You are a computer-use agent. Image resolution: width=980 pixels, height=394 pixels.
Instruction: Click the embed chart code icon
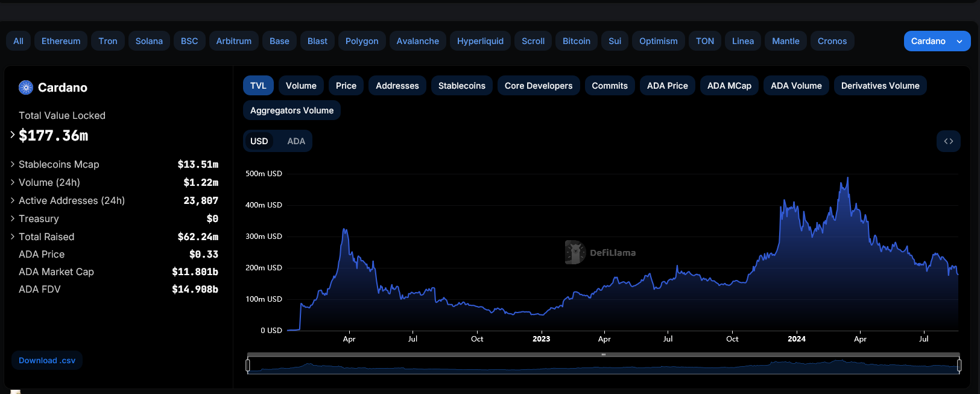tap(948, 141)
